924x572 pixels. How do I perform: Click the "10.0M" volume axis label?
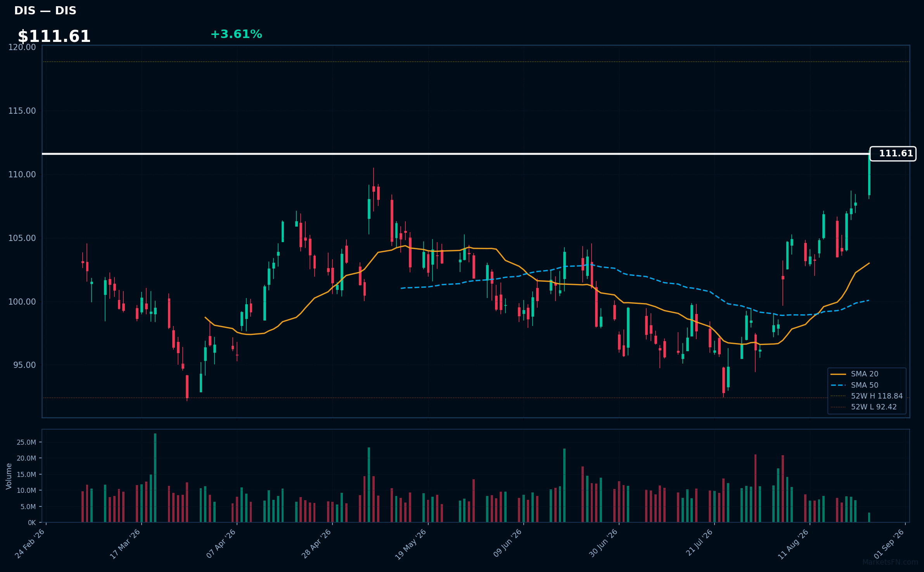[x=26, y=491]
